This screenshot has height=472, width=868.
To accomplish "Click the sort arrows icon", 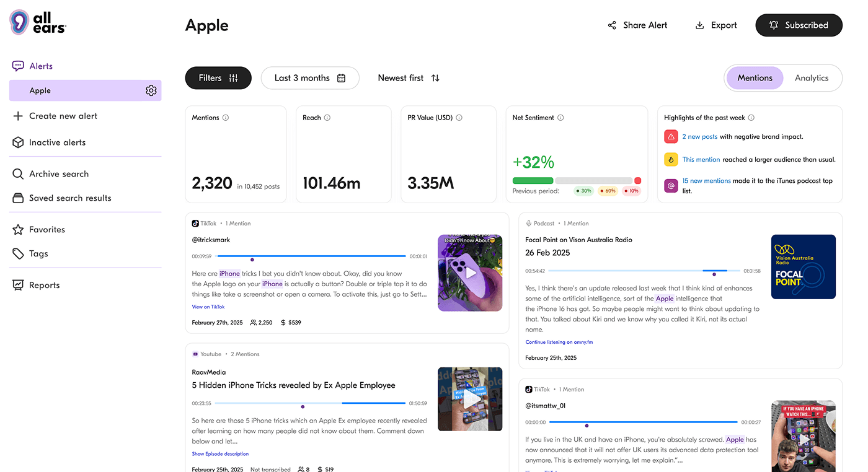I will 435,78.
